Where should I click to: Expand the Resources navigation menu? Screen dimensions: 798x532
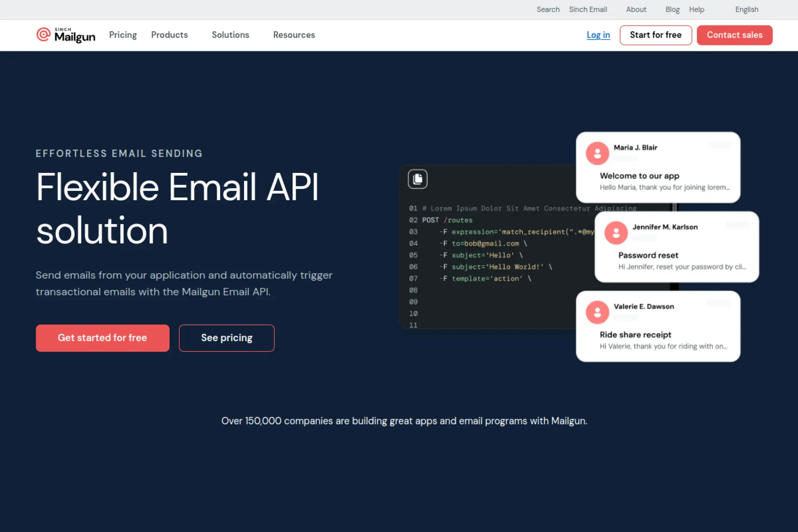pos(294,35)
